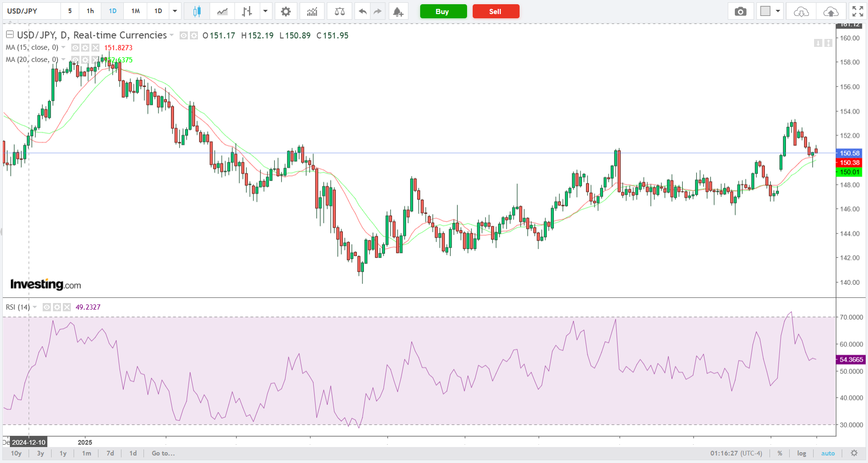868x463 pixels.
Task: Create an alert with the bell icon
Action: pos(398,11)
